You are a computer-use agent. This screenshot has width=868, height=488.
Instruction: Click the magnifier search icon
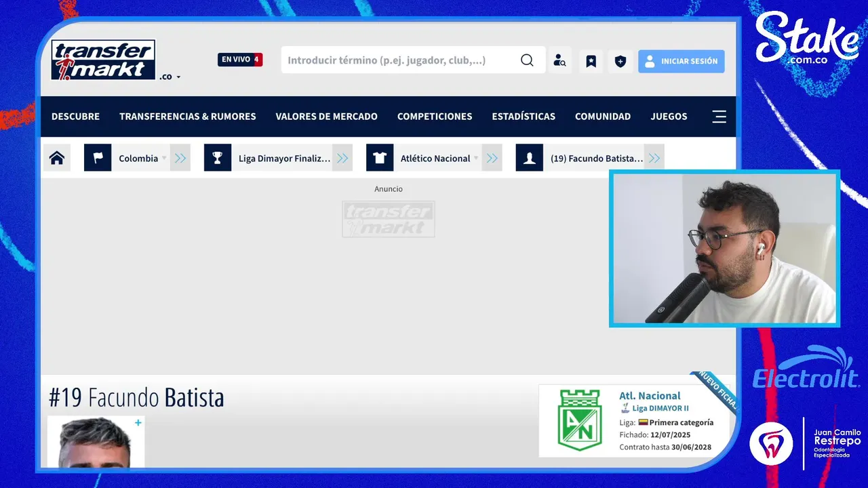(527, 60)
